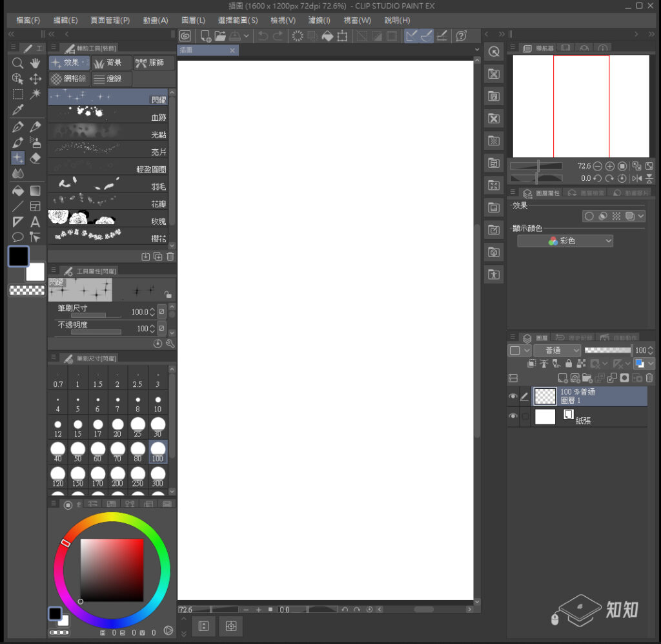
Task: Select the Eraser tool
Action: pos(36,158)
